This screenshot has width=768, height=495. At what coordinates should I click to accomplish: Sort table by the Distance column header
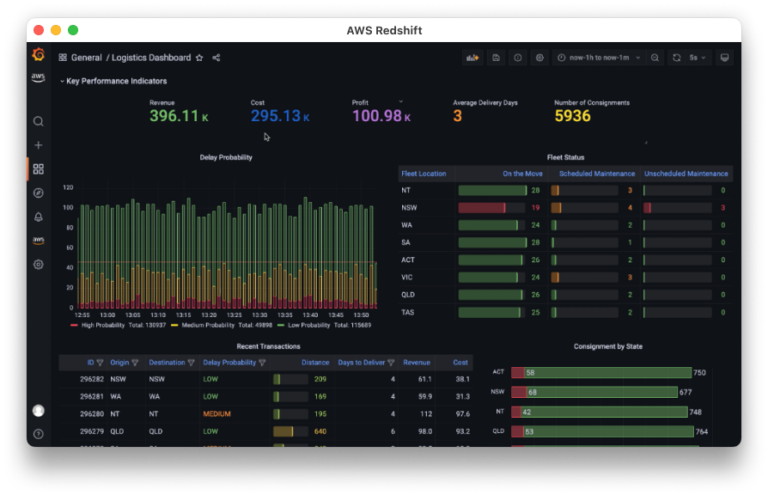pyautogui.click(x=315, y=363)
